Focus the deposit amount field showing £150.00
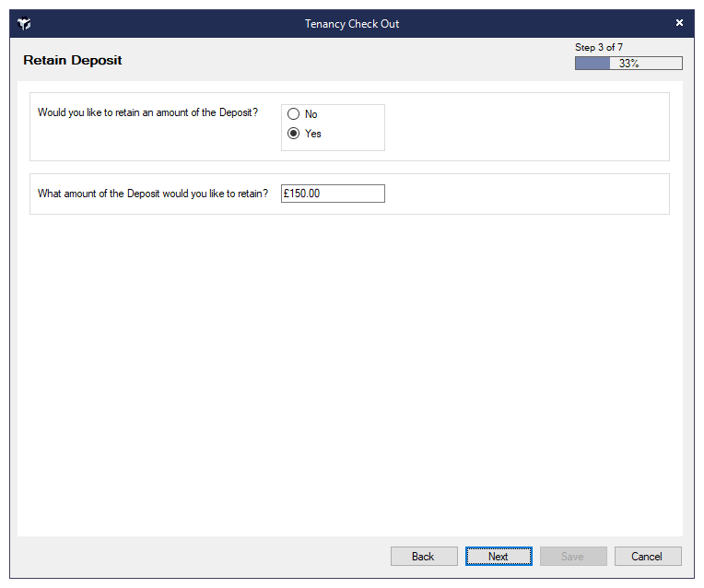 [333, 194]
